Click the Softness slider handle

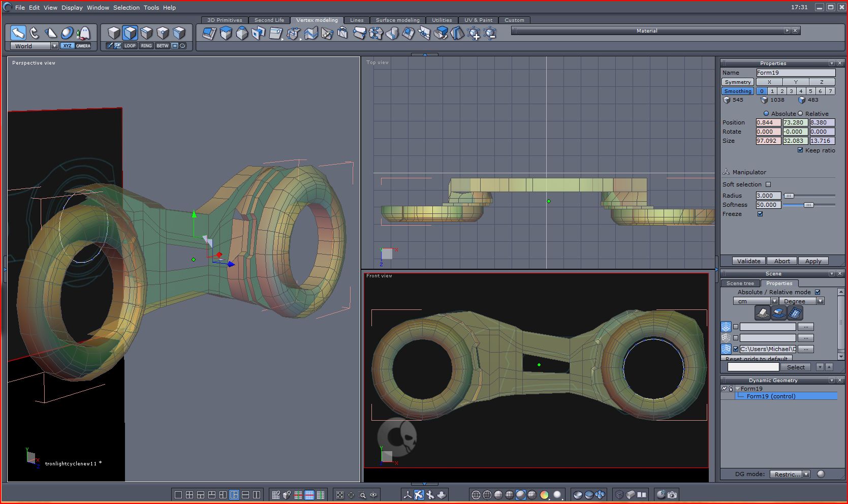pos(808,205)
